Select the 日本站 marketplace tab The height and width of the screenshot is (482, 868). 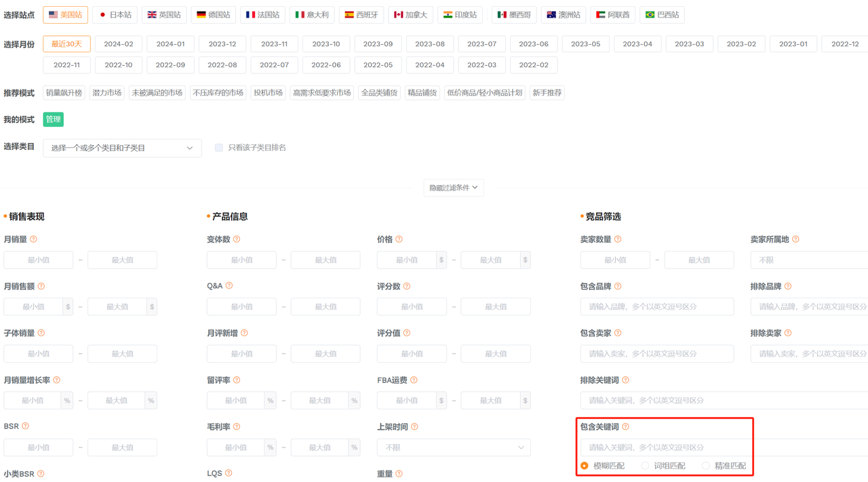pos(115,15)
